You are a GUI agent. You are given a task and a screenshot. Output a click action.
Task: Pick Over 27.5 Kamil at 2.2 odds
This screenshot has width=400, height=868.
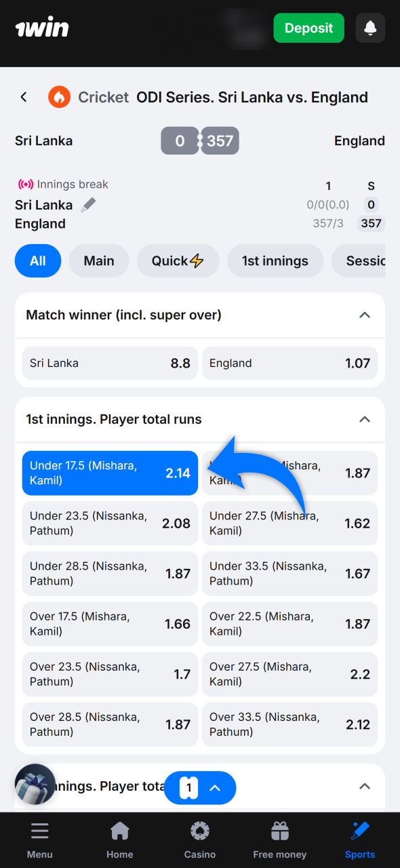click(x=289, y=674)
